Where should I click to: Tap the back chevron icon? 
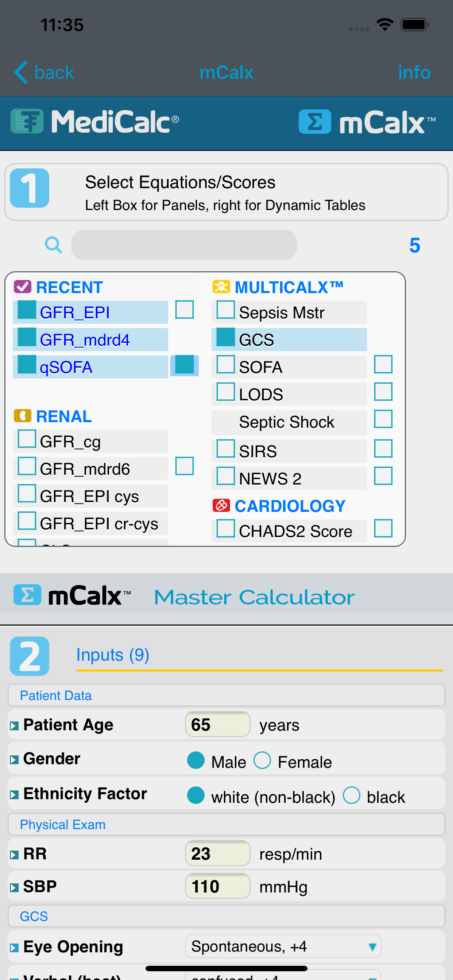tap(20, 72)
